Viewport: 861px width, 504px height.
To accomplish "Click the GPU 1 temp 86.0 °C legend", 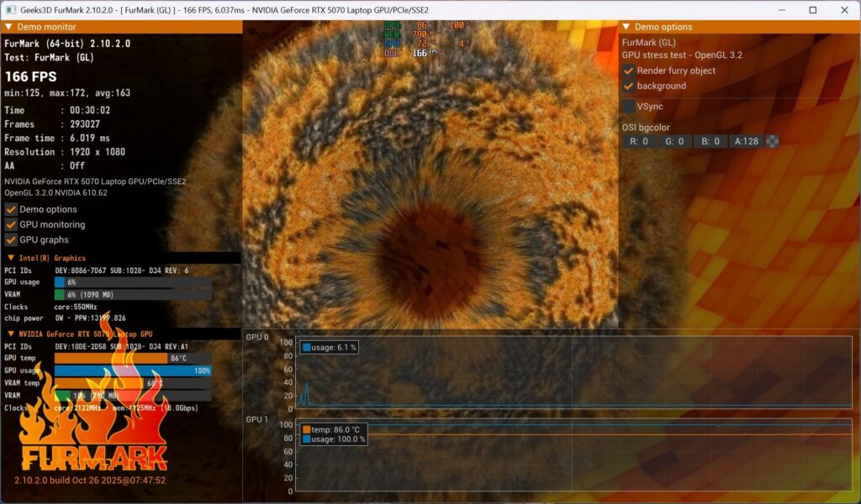I will click(331, 429).
